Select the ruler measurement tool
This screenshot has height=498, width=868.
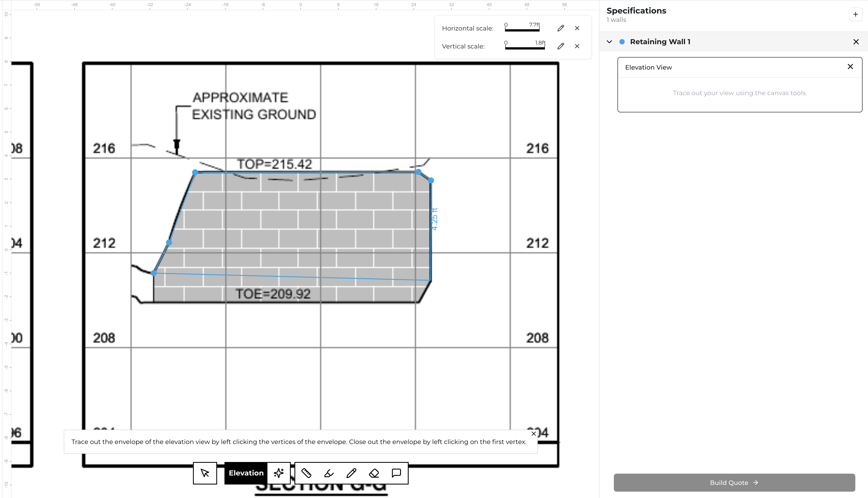coord(307,473)
